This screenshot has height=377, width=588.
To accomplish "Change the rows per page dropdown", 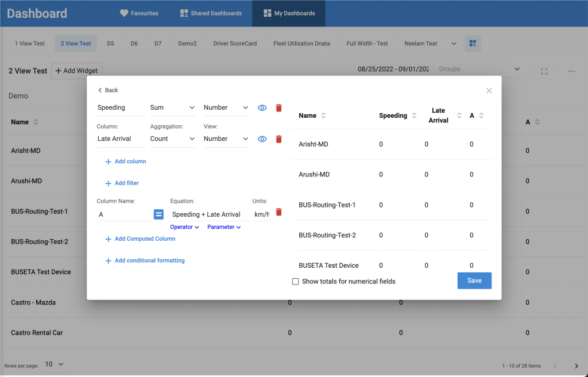I will 55,364.
